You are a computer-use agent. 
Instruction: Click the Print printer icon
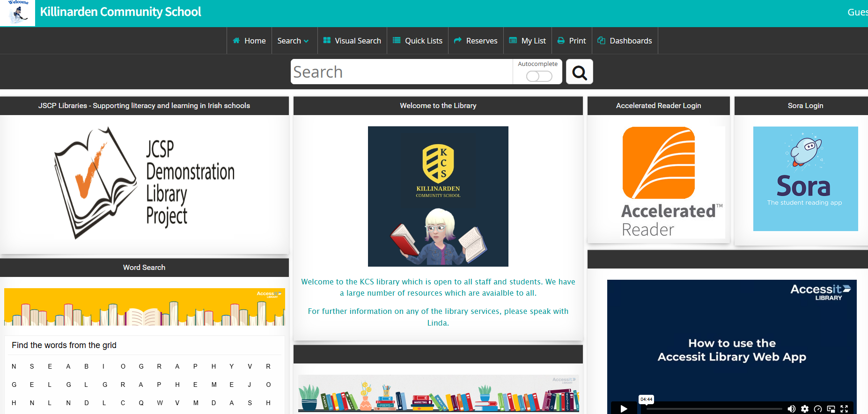[x=561, y=41]
